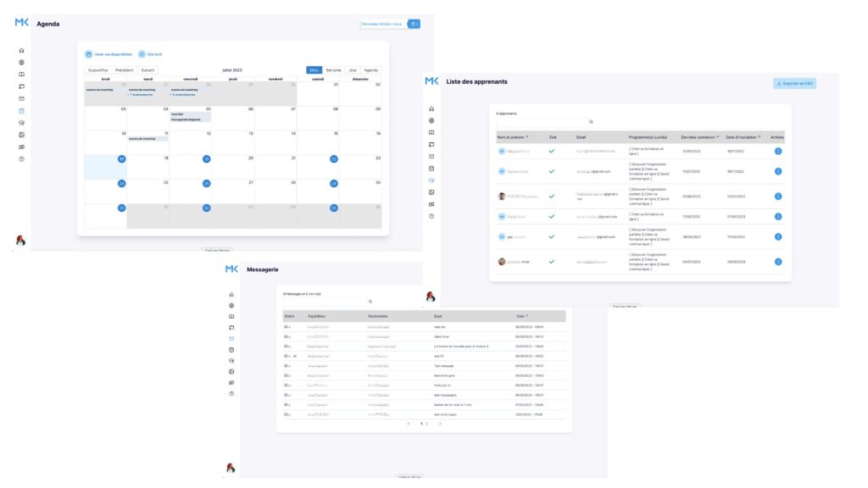Screen dimensions: 868x488
Task: Switch calendar to Semaine view
Action: point(333,70)
